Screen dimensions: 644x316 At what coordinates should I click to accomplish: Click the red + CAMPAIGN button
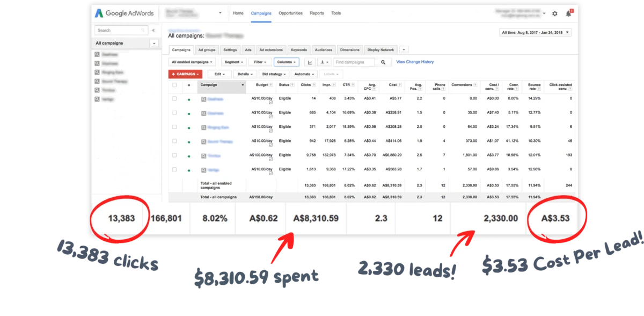pos(185,74)
